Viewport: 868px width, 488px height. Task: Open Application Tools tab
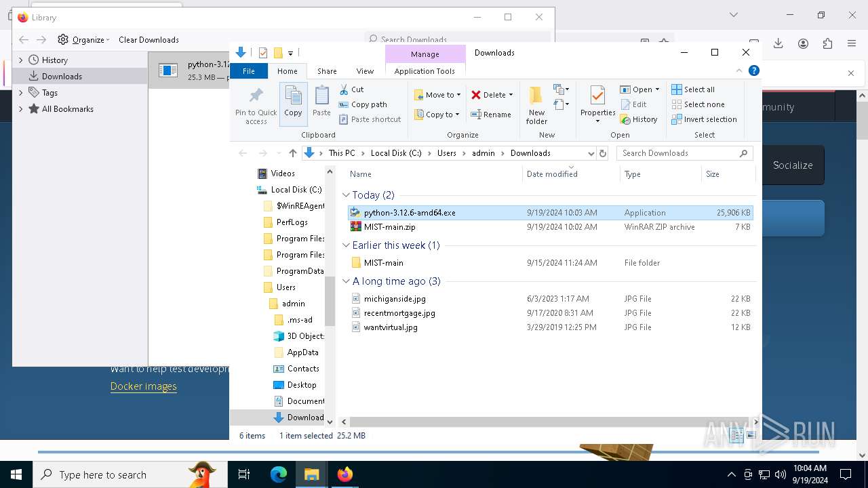click(x=425, y=71)
